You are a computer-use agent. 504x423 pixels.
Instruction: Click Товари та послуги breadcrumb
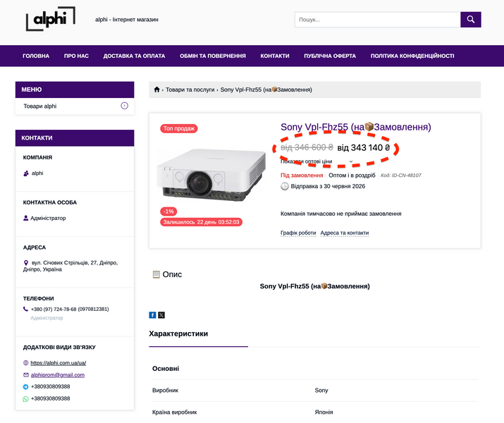[190, 90]
